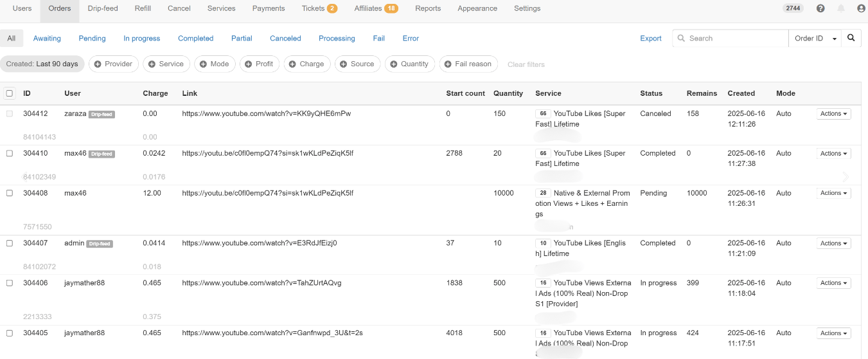Expand Actions menu for order 304408
Viewport: 868px width, 359px height.
point(833,193)
